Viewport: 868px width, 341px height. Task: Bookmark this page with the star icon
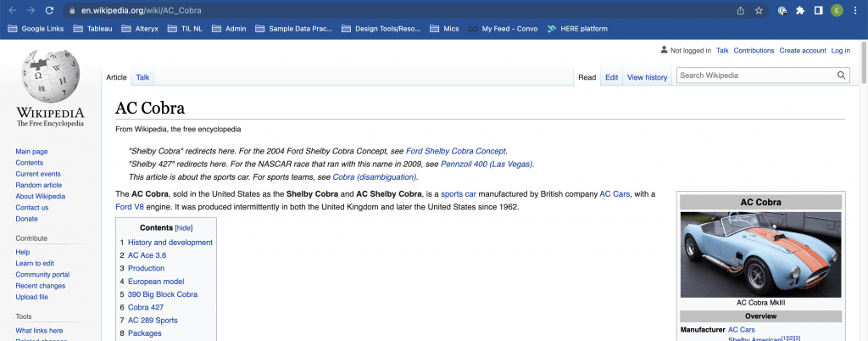click(x=759, y=10)
